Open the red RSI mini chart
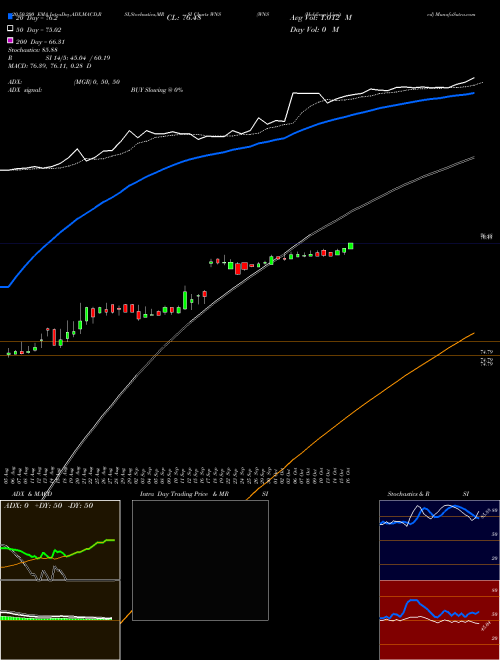Screen dimensions: 500x660 pos(439,620)
